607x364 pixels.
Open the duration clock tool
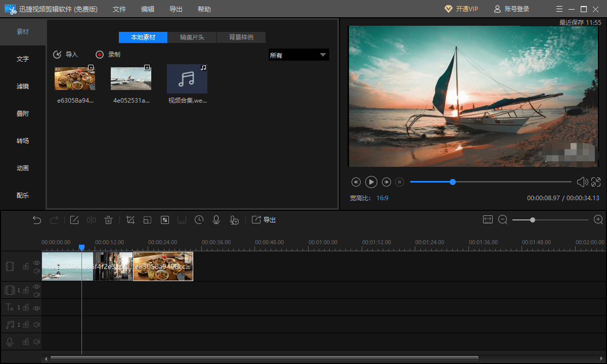(199, 219)
